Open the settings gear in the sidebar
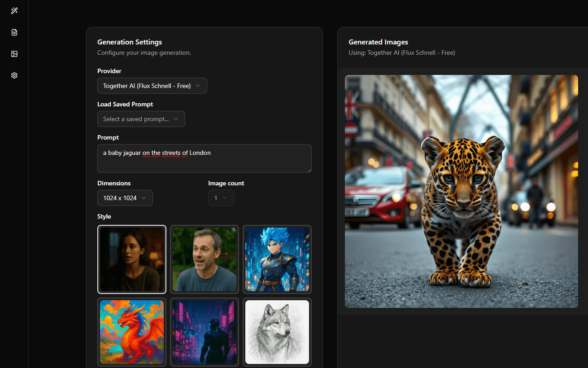 pyautogui.click(x=14, y=75)
